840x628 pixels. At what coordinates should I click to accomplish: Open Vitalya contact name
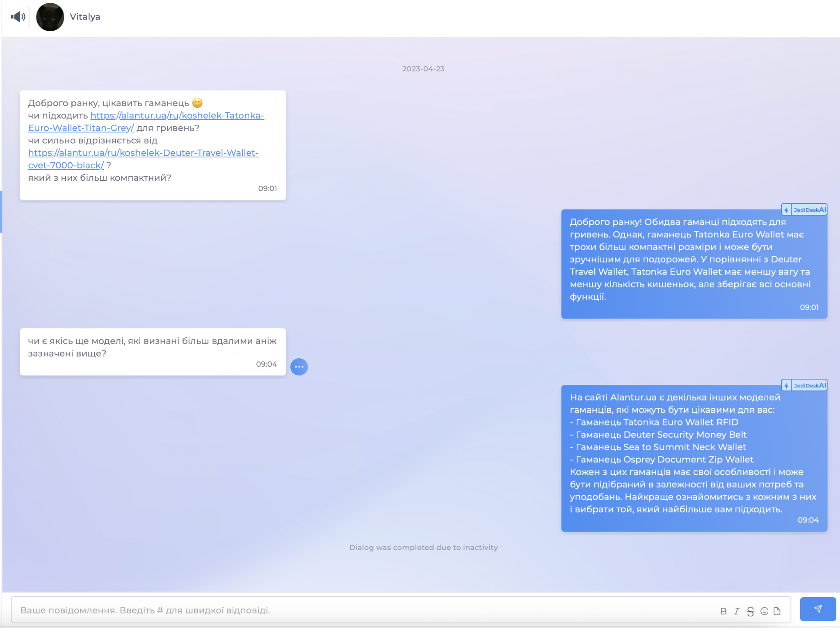[85, 17]
